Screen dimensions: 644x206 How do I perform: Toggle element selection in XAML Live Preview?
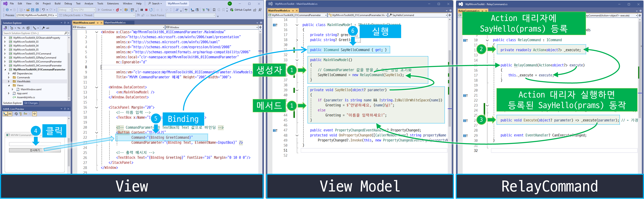tap(5, 114)
